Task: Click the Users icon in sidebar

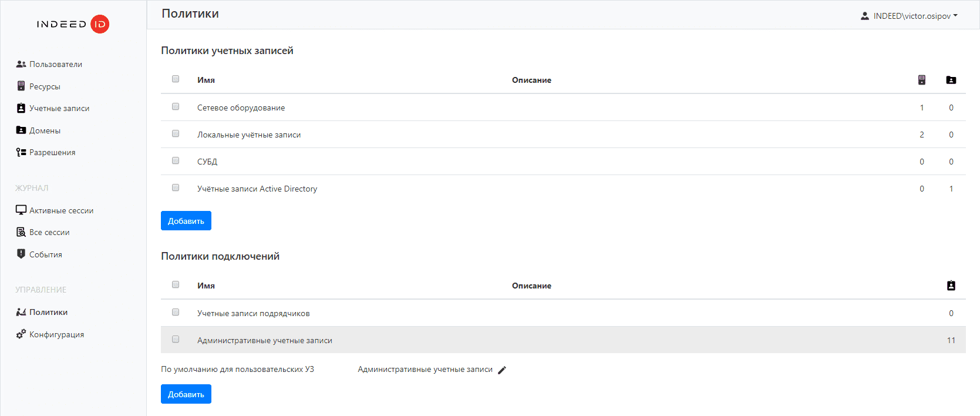Action: pos(21,64)
